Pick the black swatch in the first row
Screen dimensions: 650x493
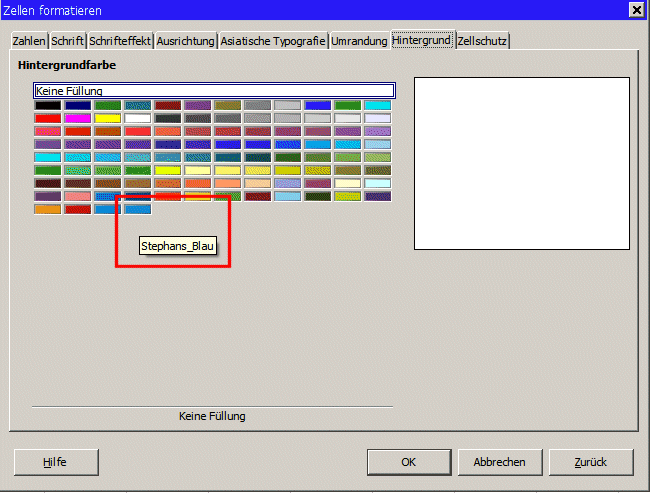47,105
